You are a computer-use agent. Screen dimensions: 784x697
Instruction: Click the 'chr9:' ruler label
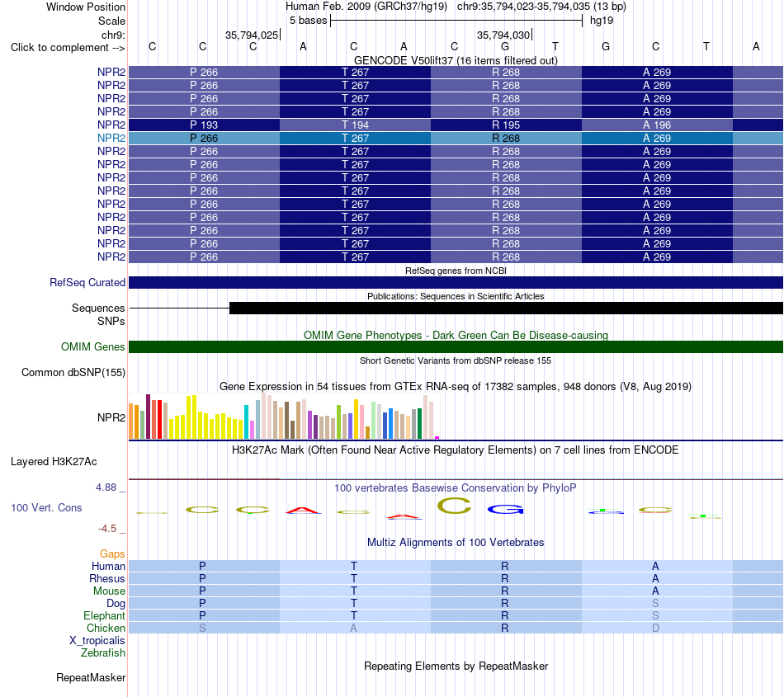click(113, 35)
